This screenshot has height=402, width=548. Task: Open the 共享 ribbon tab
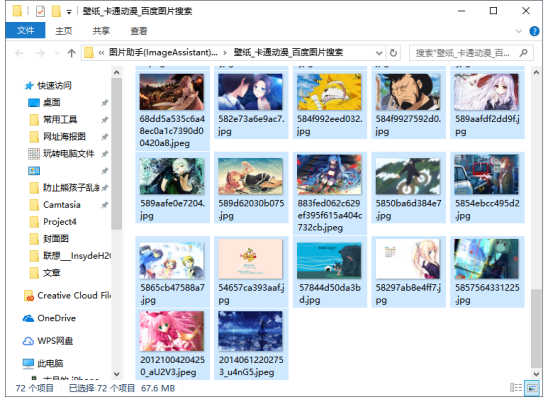click(101, 31)
